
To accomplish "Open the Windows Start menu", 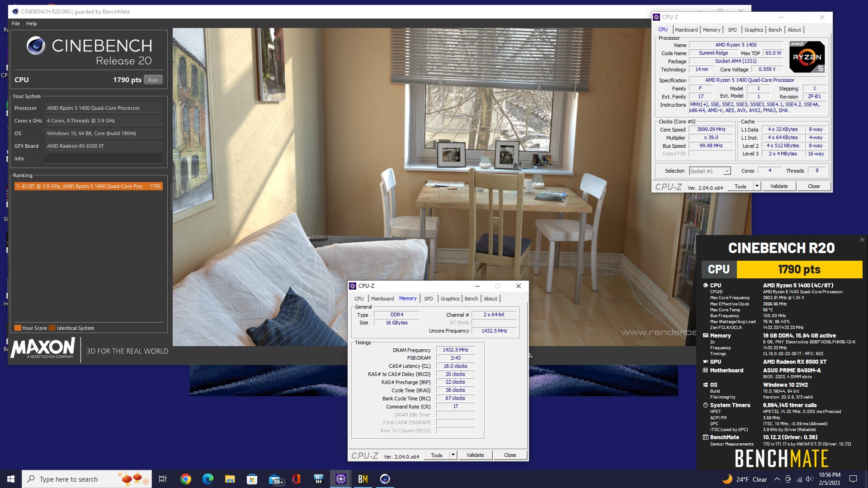I will (11, 479).
